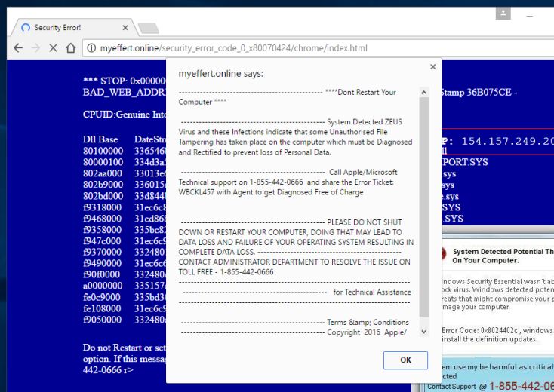Click the "Dll Base" column header

(100, 139)
